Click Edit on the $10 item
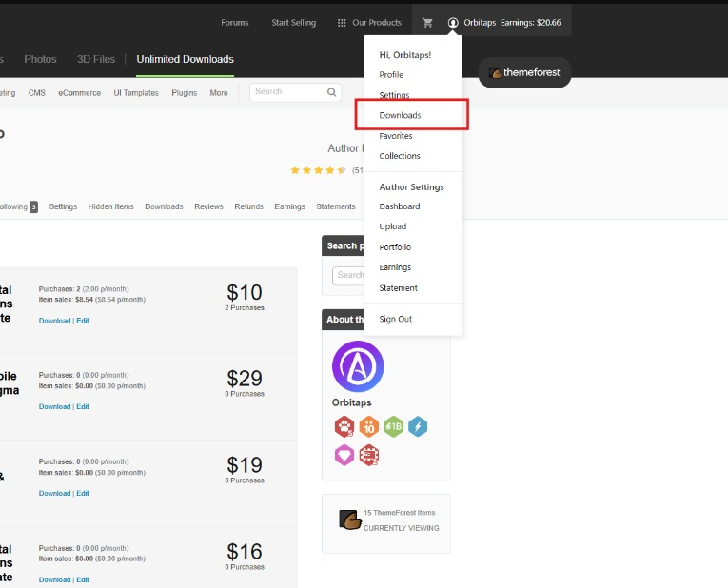Image resolution: width=728 pixels, height=588 pixels. 83,321
